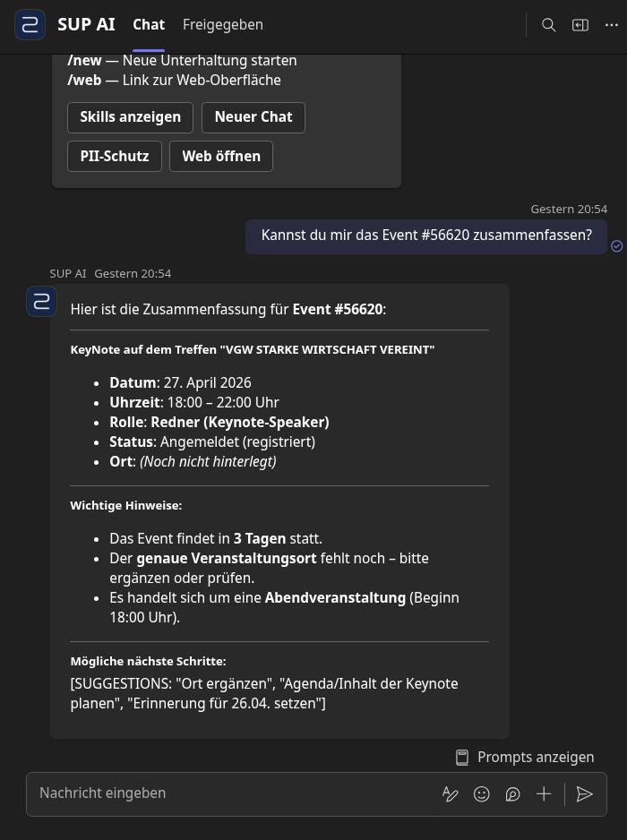Click the PII-Schutz button
This screenshot has width=627, height=840.
point(115,157)
